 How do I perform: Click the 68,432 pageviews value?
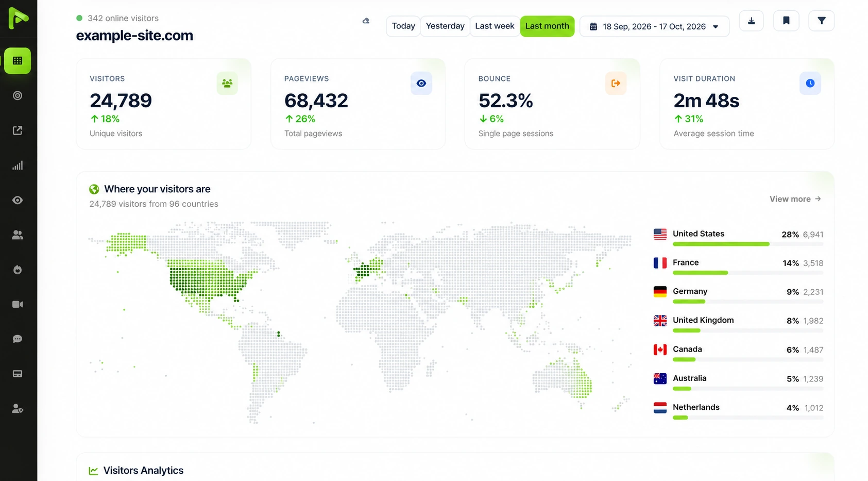pyautogui.click(x=316, y=101)
